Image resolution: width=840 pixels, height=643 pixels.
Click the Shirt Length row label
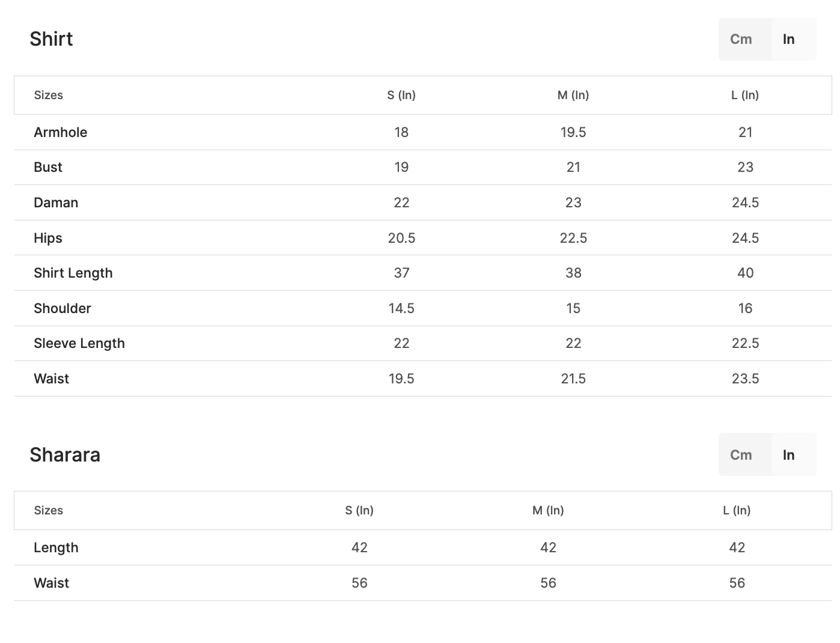point(73,273)
